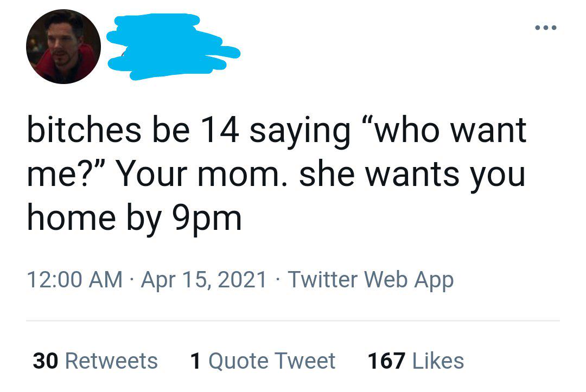
Task: Click the bold number 1 before Quote Tweet
Action: tap(195, 361)
